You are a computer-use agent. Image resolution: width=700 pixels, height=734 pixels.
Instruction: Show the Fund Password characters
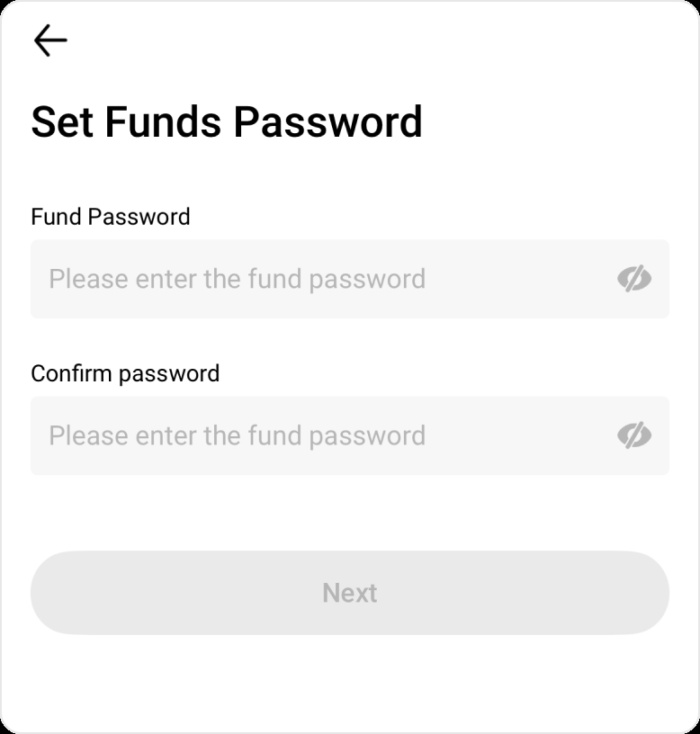coord(633,279)
